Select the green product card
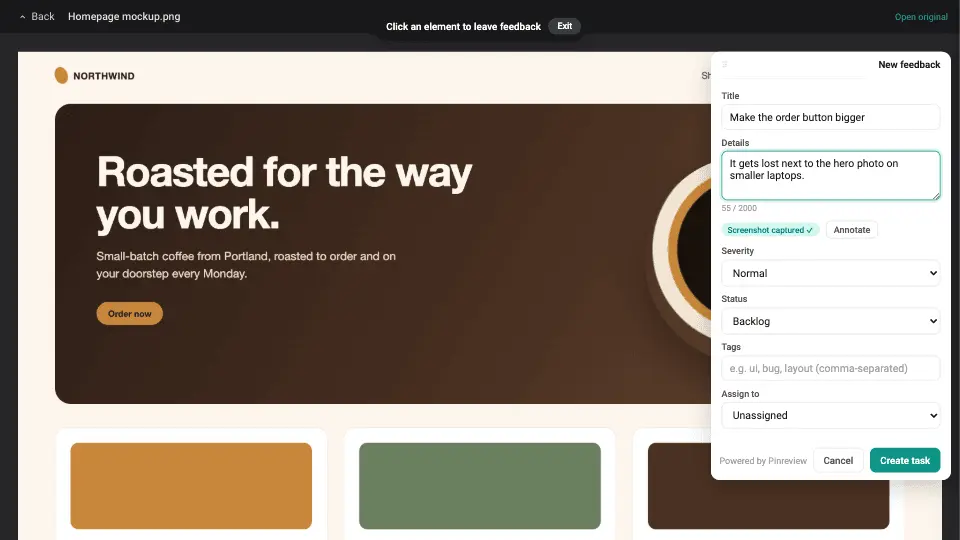Screen dimensions: 960x540 (479, 486)
